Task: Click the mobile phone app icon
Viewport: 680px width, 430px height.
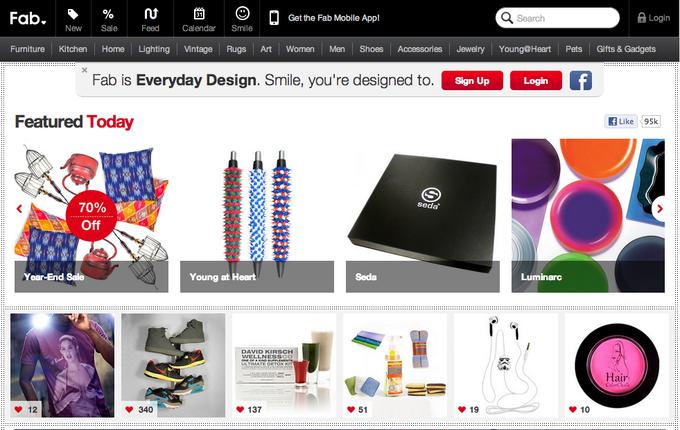Action: pyautogui.click(x=274, y=18)
